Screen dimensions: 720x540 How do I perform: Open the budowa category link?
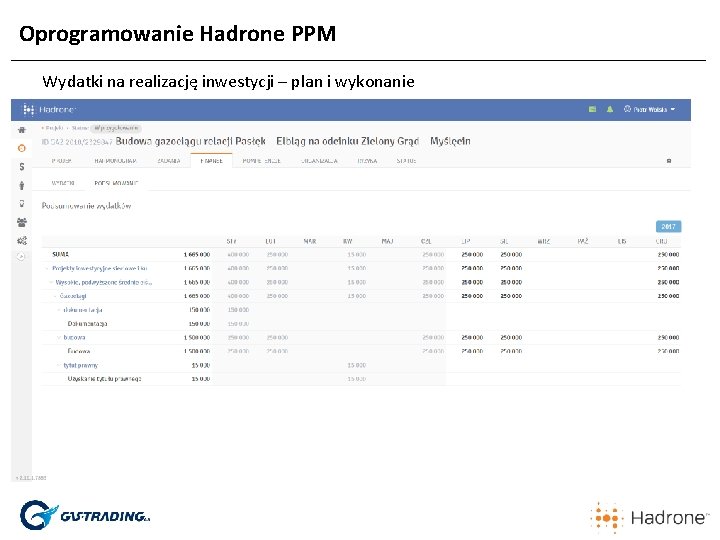tap(74, 338)
